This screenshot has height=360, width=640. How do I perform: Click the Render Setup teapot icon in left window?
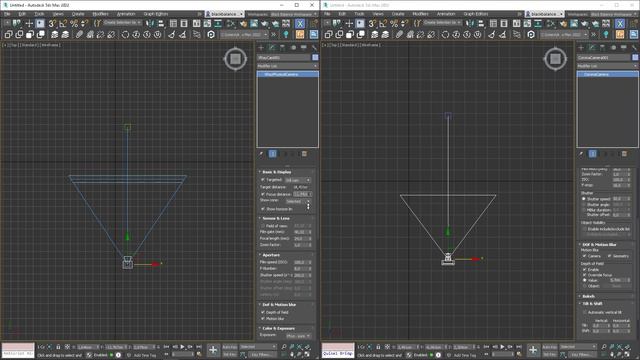click(x=243, y=24)
